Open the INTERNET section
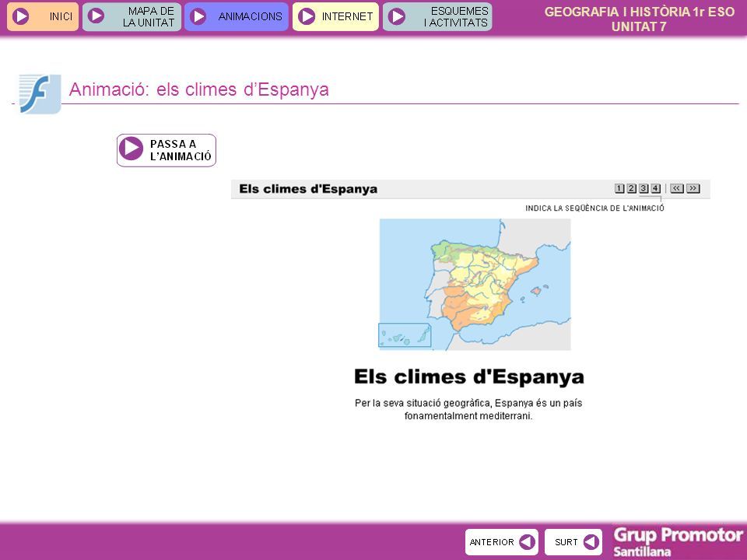This screenshot has width=747, height=560. pyautogui.click(x=335, y=16)
